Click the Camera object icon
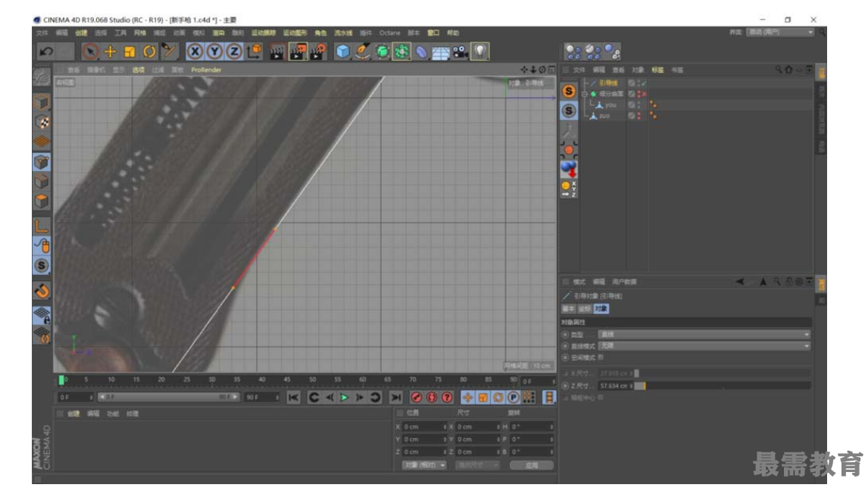Viewport: 868px width, 494px height. coord(460,52)
